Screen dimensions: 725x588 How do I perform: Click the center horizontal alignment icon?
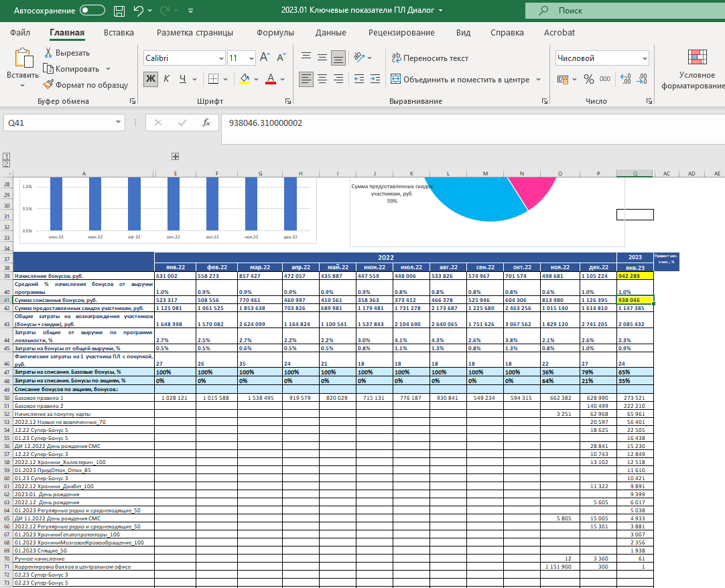[322, 80]
